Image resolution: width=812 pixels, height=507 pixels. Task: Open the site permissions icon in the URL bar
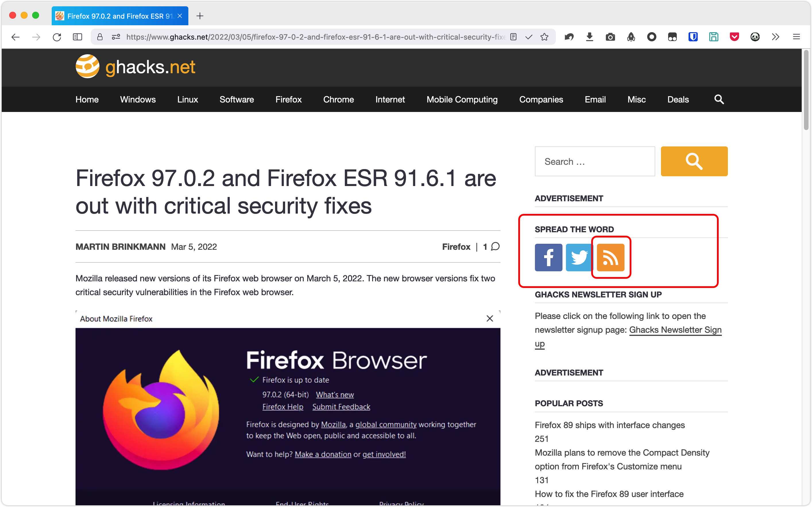[x=116, y=37]
